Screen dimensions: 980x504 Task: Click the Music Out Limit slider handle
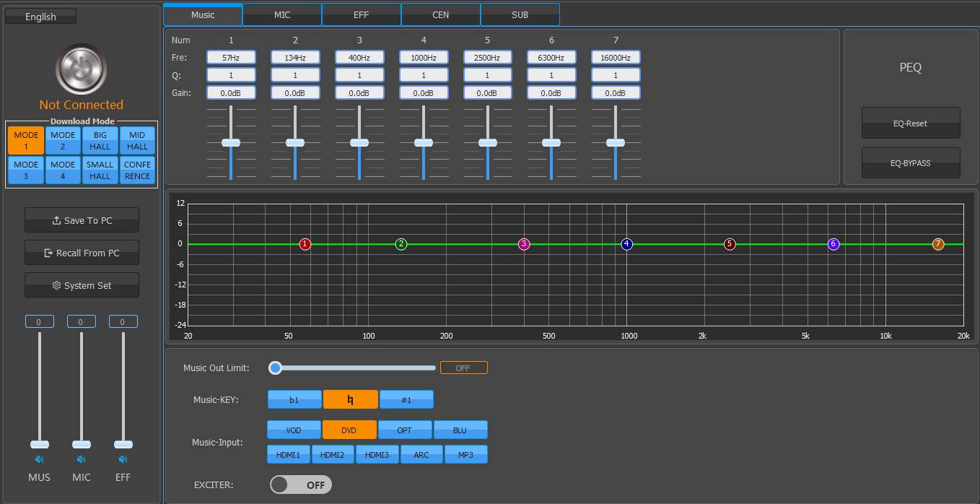[275, 368]
